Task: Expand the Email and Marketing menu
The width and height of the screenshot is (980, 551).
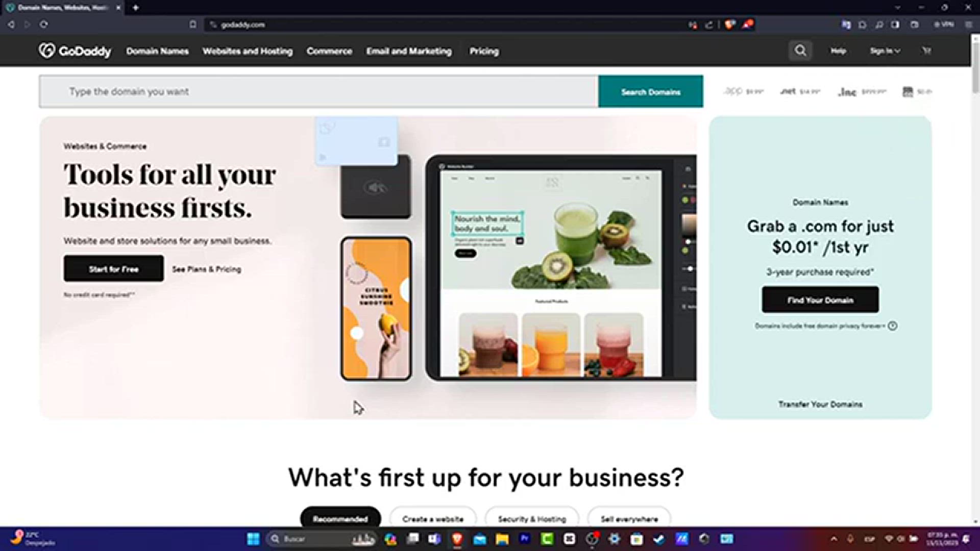Action: [x=409, y=51]
